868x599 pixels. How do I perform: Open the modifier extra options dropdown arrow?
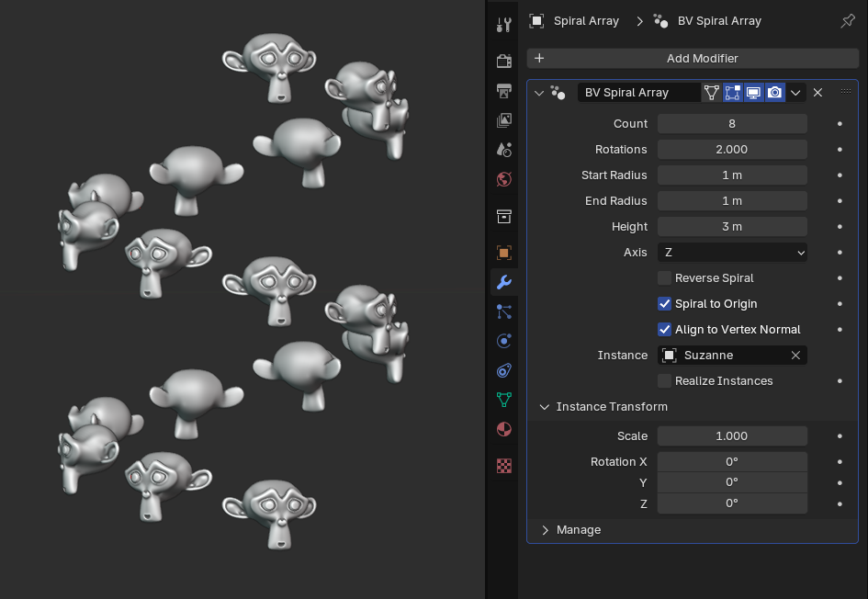pos(795,93)
